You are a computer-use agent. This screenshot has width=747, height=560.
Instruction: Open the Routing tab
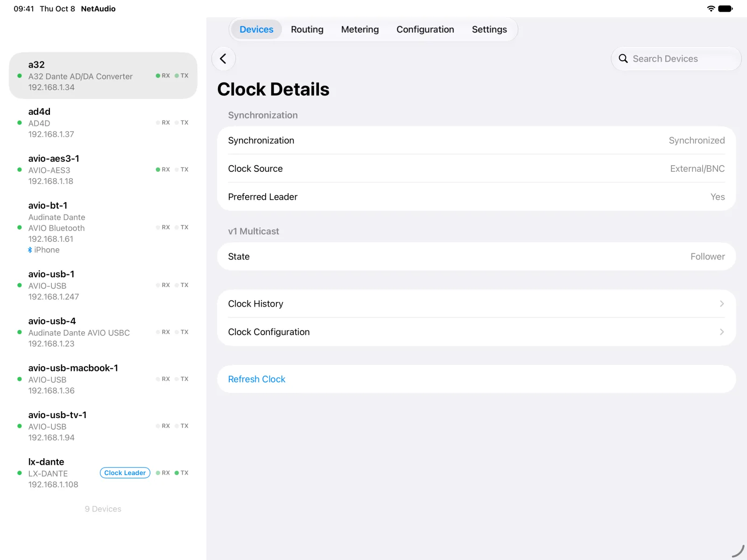(x=307, y=29)
